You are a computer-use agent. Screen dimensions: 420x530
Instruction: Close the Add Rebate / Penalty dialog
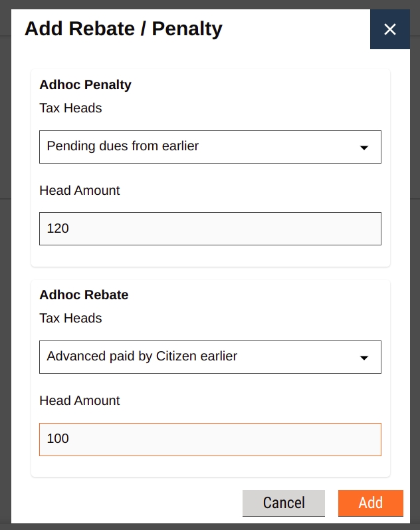(390, 29)
